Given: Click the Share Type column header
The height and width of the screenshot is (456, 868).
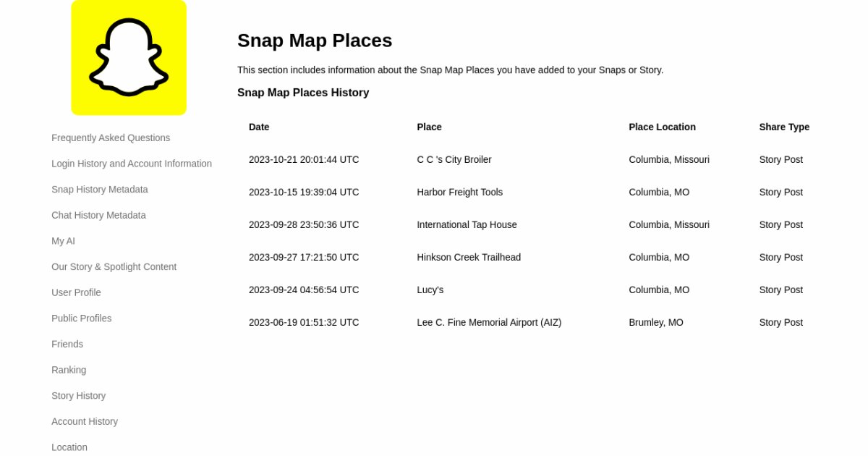Looking at the screenshot, I should [784, 127].
